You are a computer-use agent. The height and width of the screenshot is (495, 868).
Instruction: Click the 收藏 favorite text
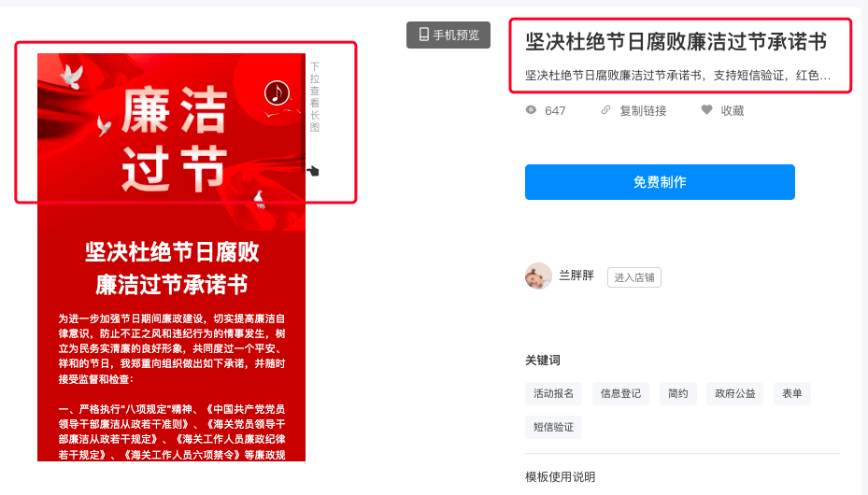[732, 110]
